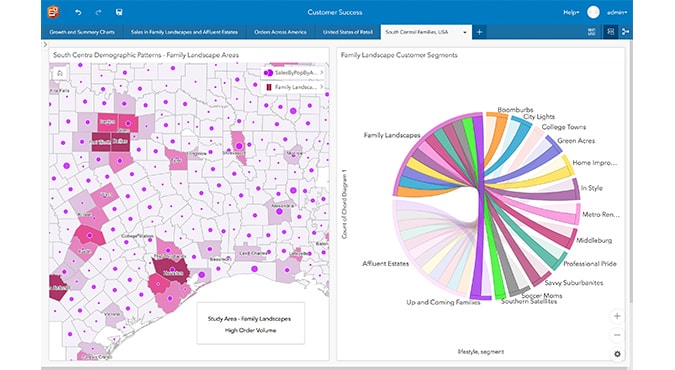
Task: Click the map card title South Centra Demographic Patterns
Action: pyautogui.click(x=146, y=55)
